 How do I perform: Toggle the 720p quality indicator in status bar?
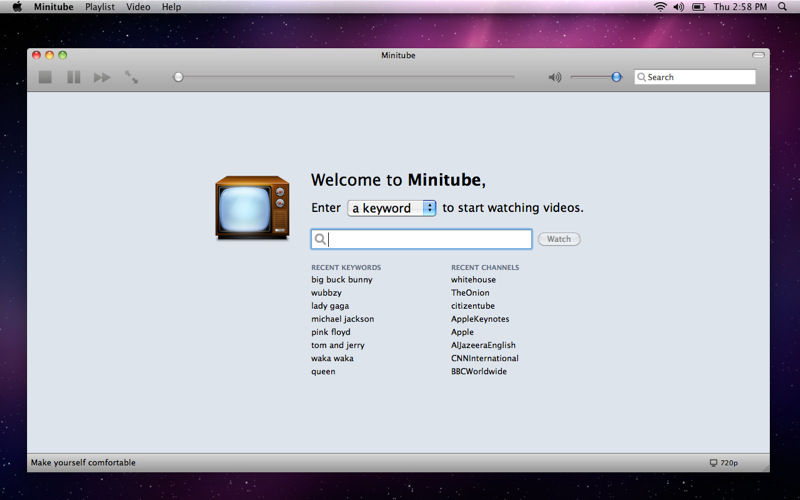pos(723,463)
